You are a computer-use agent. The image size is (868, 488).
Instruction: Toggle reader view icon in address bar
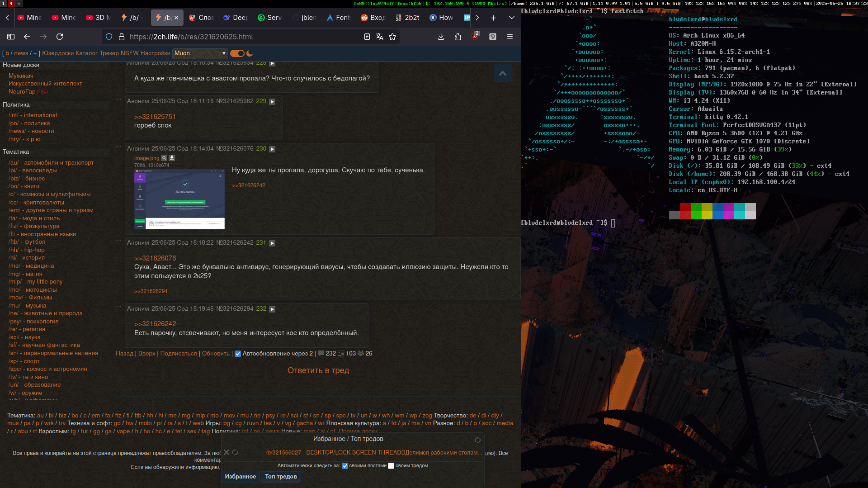367,37
